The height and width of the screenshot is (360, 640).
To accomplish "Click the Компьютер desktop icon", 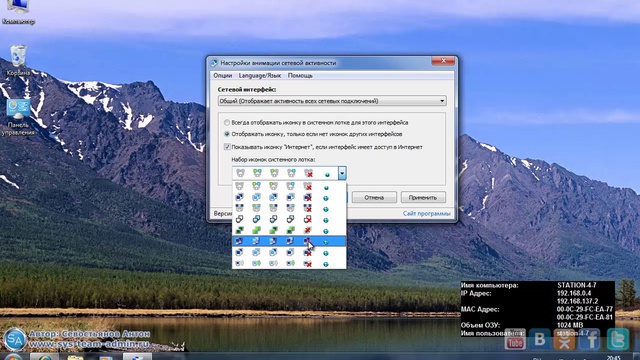I will (18, 12).
